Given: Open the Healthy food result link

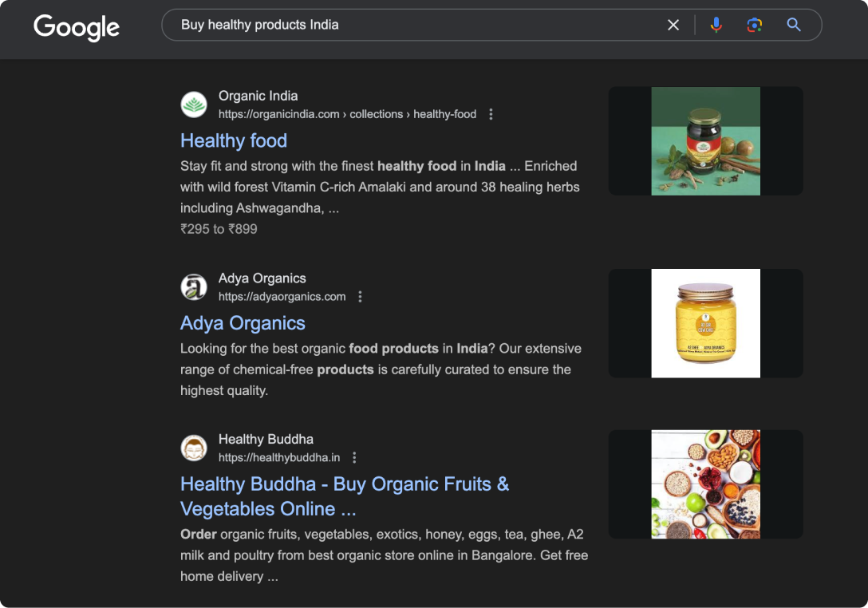Looking at the screenshot, I should pos(234,140).
